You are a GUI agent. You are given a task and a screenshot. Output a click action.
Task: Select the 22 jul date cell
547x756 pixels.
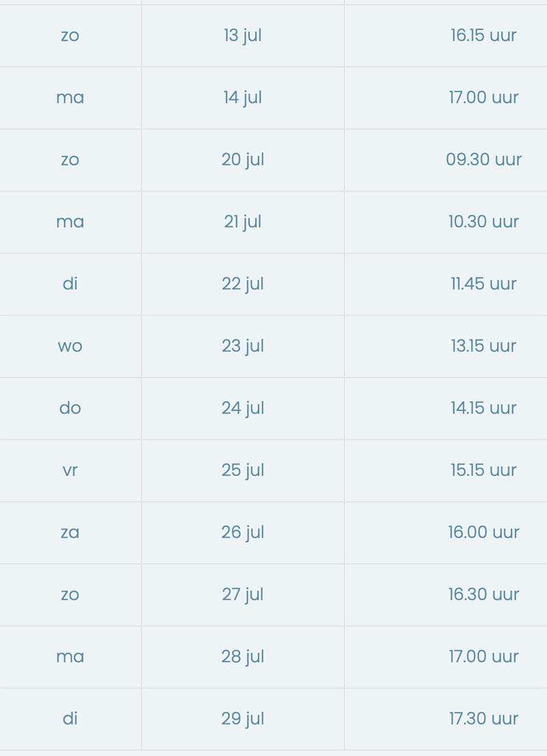(243, 285)
